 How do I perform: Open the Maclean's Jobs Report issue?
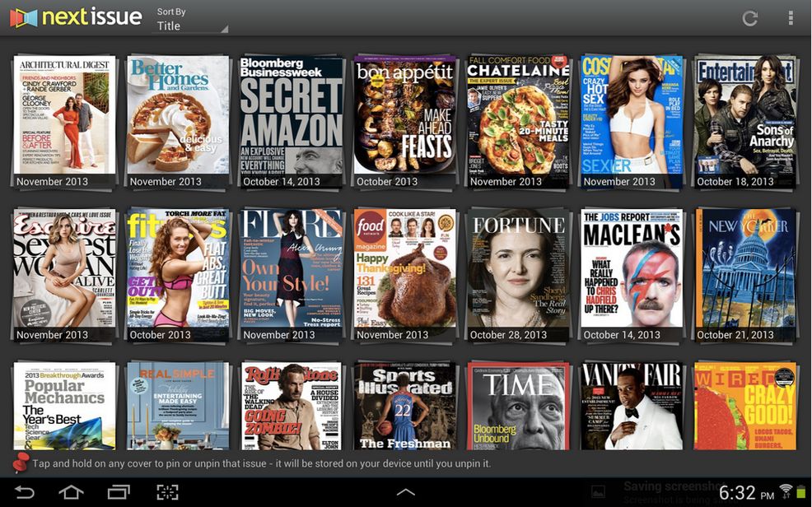click(x=632, y=275)
